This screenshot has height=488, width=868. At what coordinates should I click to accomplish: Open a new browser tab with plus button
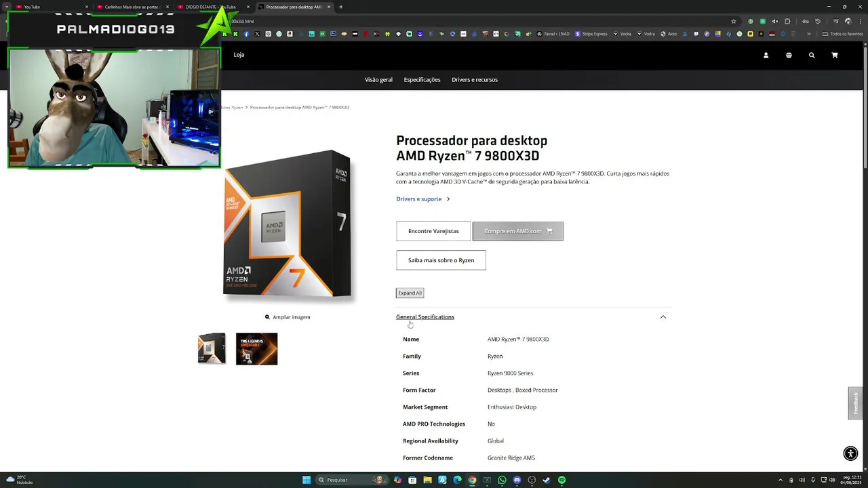pyautogui.click(x=340, y=7)
